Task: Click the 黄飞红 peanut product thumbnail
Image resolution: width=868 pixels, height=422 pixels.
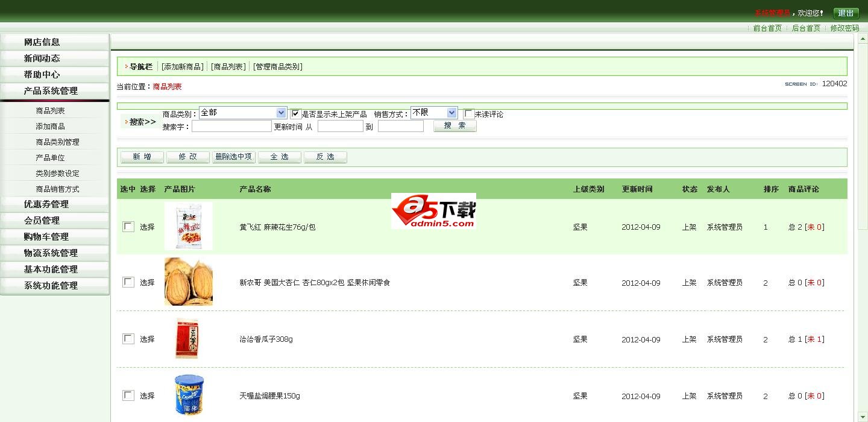Action: (188, 226)
